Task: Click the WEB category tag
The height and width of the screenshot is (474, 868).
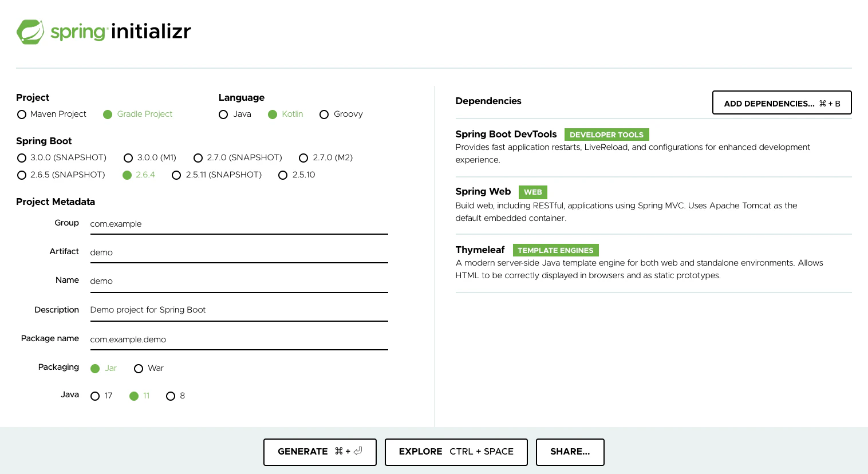Action: tap(532, 192)
